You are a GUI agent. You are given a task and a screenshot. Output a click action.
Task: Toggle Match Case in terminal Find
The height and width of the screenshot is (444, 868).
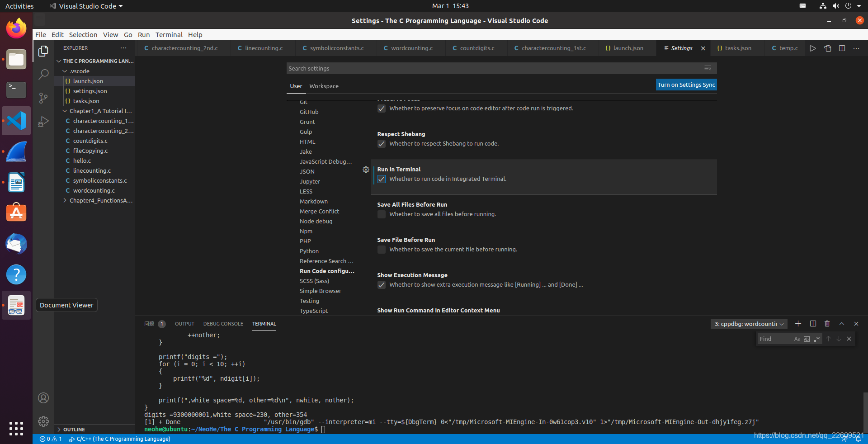pyautogui.click(x=797, y=339)
